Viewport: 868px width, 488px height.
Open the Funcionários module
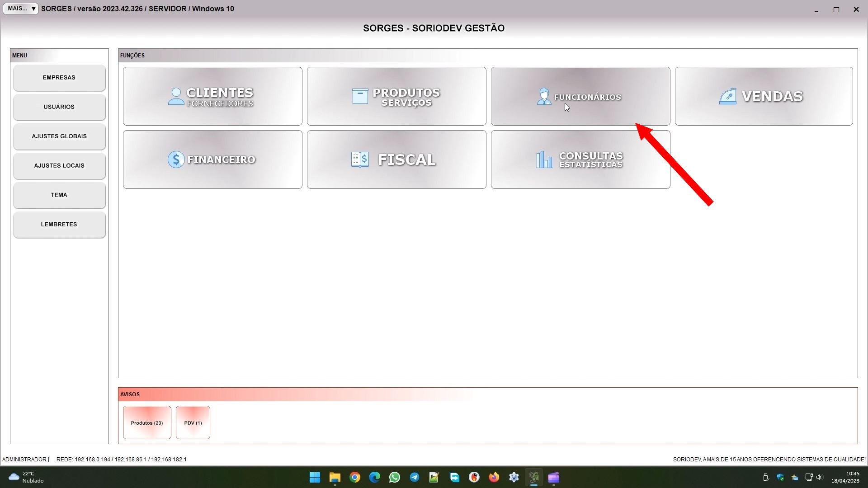click(580, 96)
